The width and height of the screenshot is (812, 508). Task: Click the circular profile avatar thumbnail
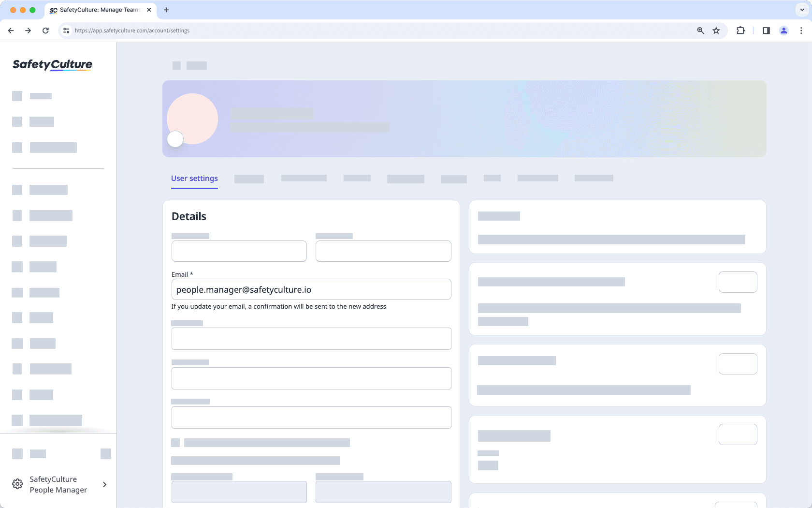coord(192,118)
